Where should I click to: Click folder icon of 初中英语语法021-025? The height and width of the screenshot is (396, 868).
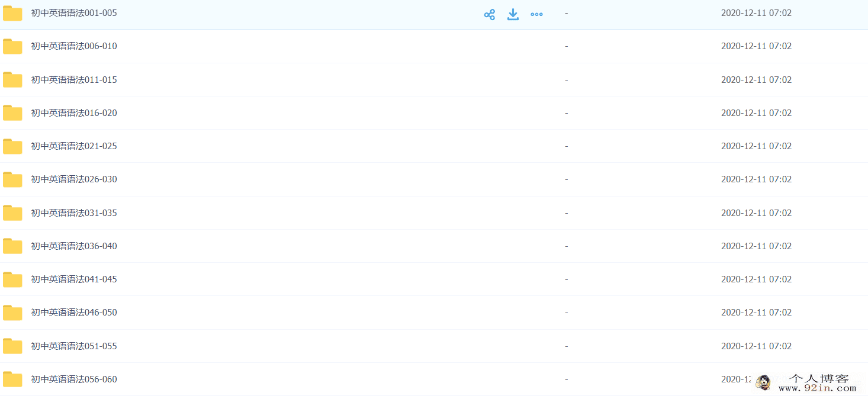pyautogui.click(x=12, y=146)
